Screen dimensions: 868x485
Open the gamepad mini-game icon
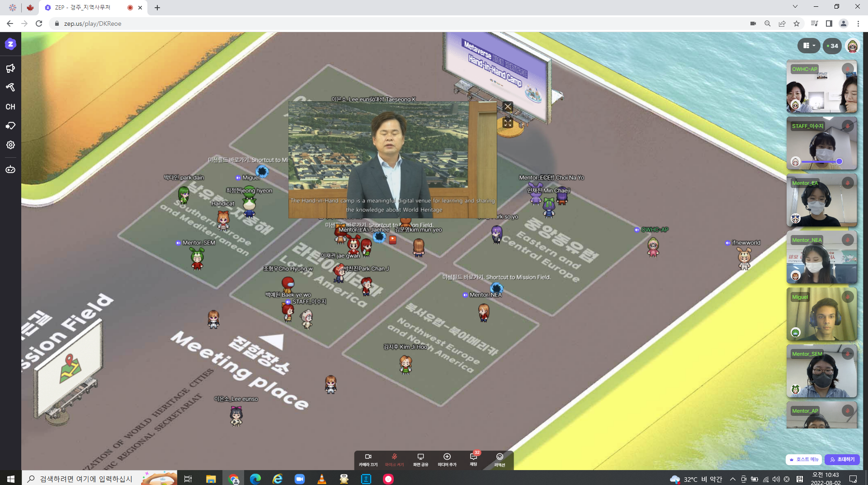(x=10, y=170)
